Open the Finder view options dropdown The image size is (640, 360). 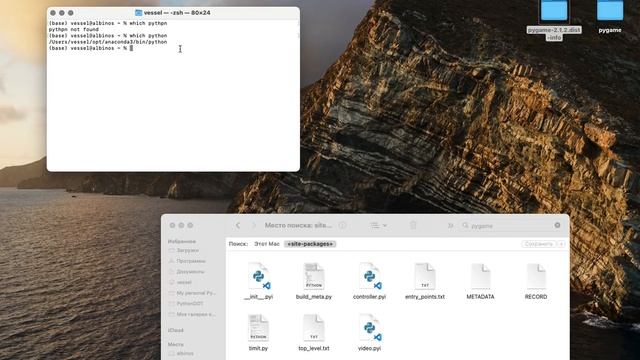pyautogui.click(x=378, y=225)
